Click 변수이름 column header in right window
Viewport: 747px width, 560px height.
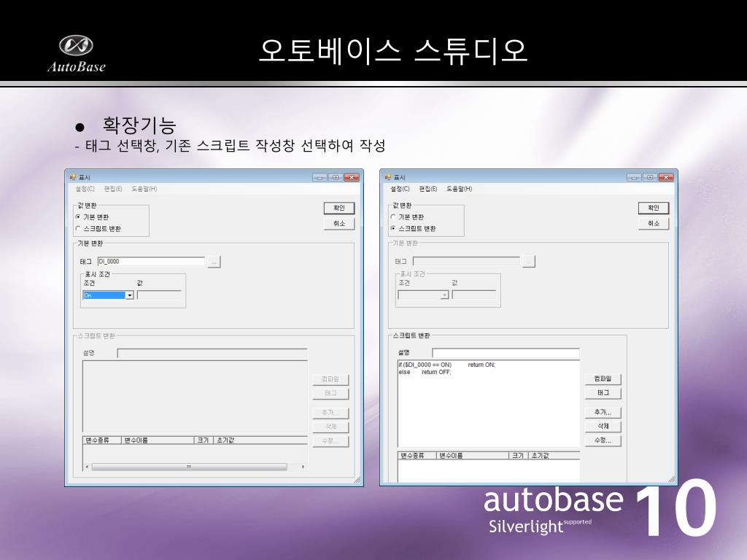click(x=473, y=456)
